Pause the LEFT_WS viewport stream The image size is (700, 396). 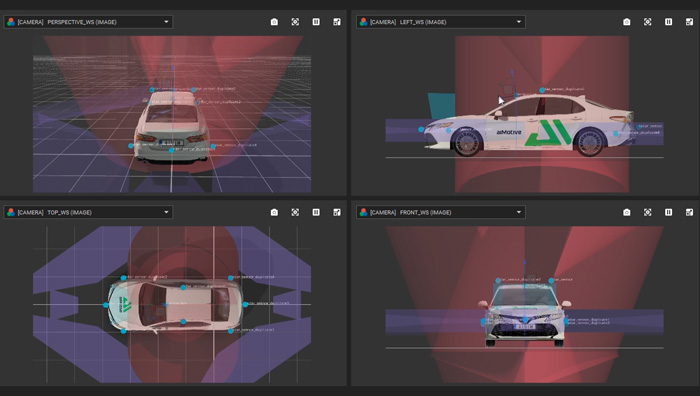668,22
